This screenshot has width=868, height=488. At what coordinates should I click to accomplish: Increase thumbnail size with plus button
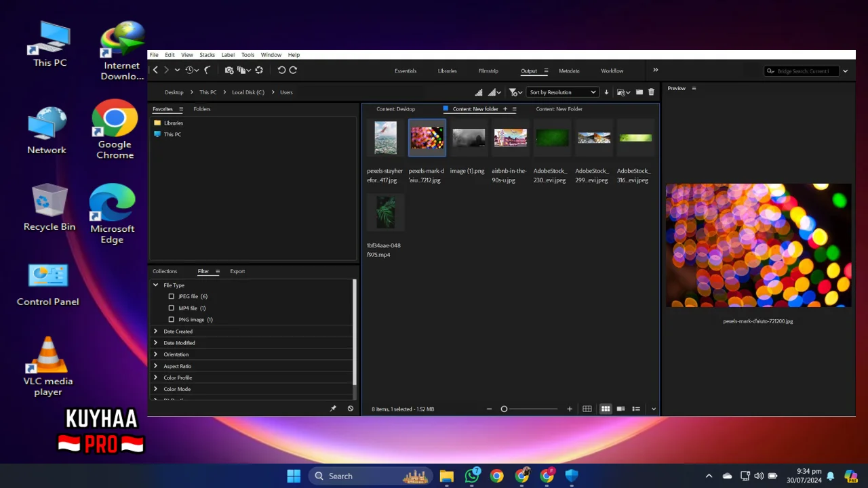pyautogui.click(x=569, y=409)
